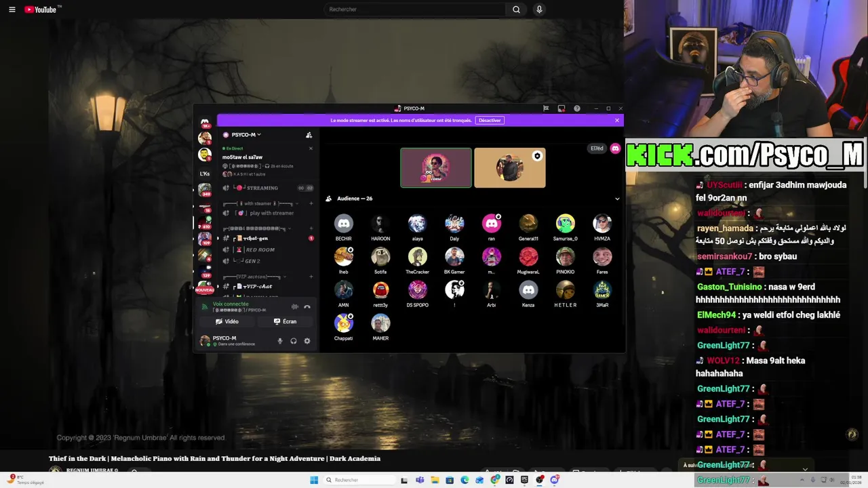Open audience member BK Gamer profile
868x488 pixels.
tap(454, 261)
